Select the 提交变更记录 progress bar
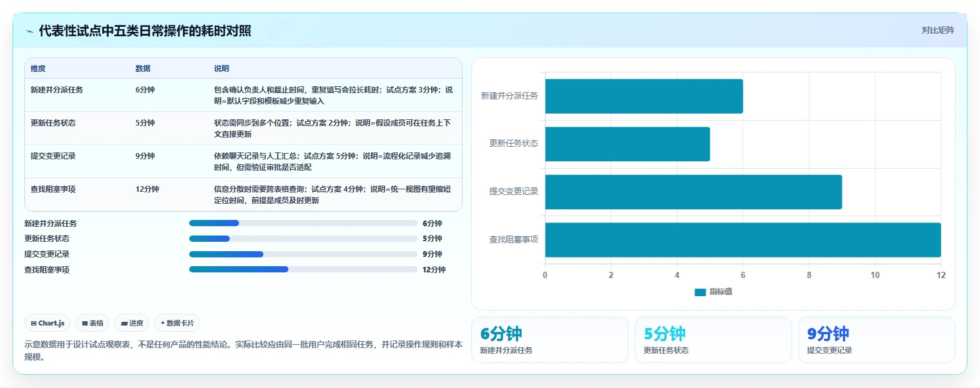 click(303, 254)
